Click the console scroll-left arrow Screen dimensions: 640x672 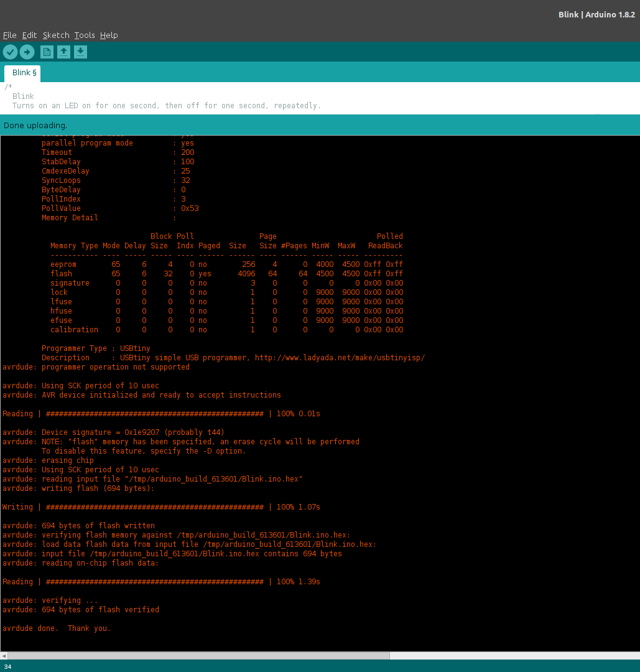[x=4, y=656]
